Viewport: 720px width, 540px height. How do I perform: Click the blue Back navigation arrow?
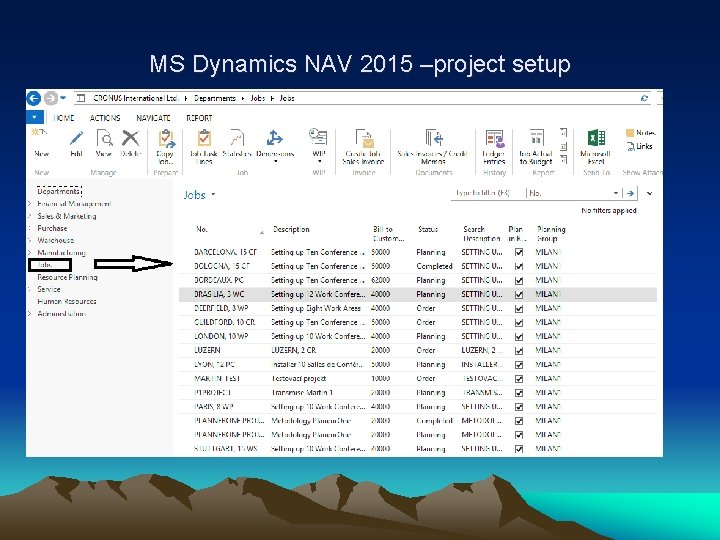coord(34,98)
